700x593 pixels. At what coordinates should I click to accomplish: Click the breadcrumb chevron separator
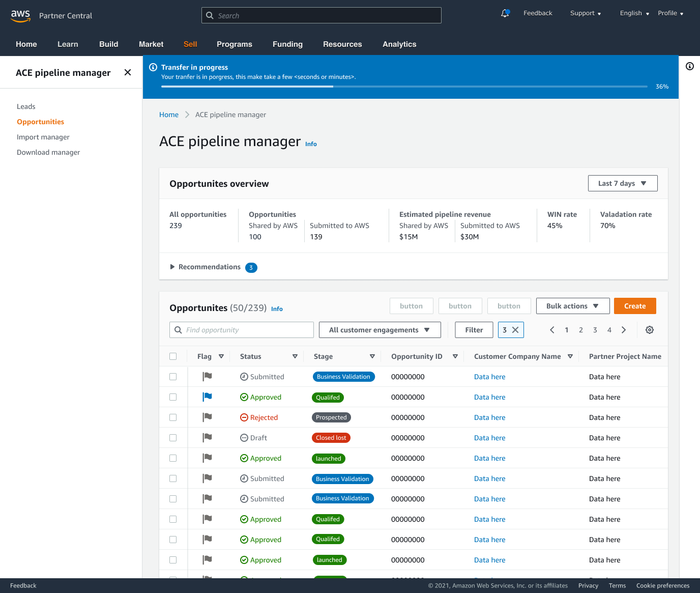[187, 115]
